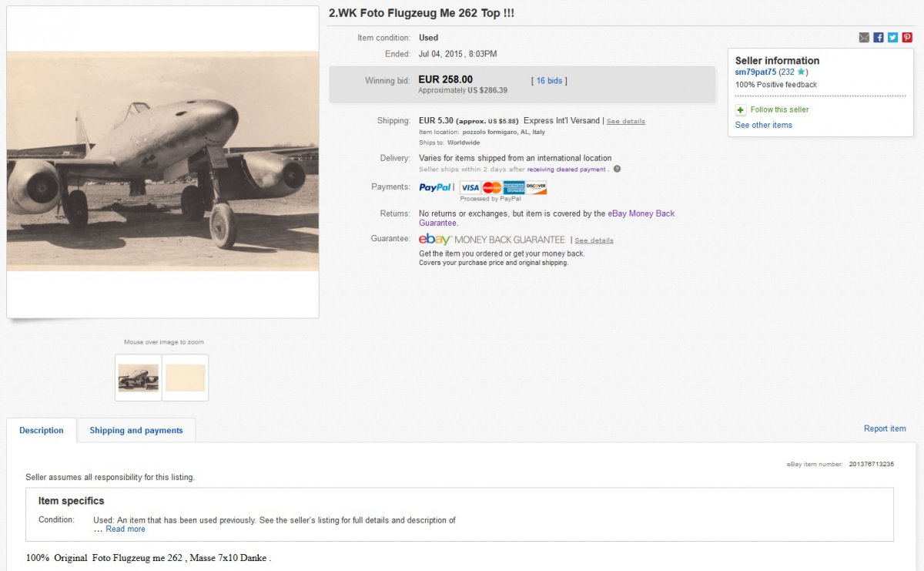Open the 16 bids history link
This screenshot has width=924, height=571.
click(549, 80)
